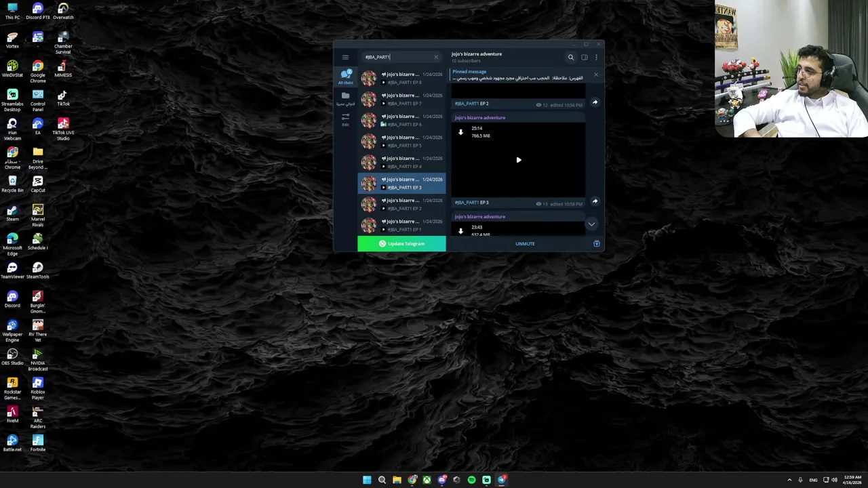The image size is (868, 488).
Task: Select search result #JBA_PART1 EP 3
Action: pyautogui.click(x=401, y=183)
